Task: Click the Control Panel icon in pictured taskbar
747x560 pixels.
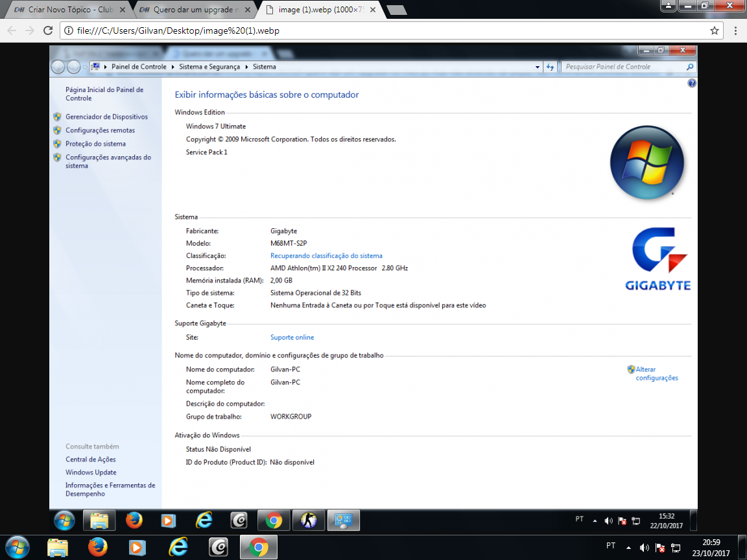Action: 344,520
